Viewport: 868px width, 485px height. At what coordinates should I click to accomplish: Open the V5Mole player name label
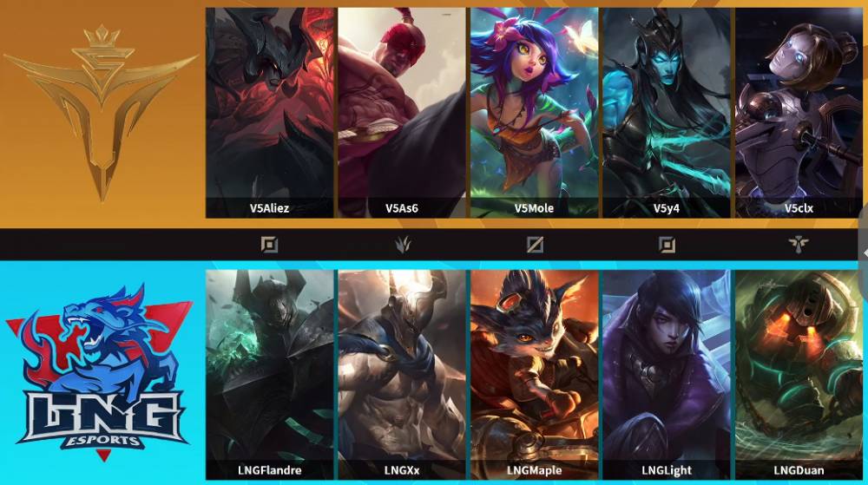[534, 208]
